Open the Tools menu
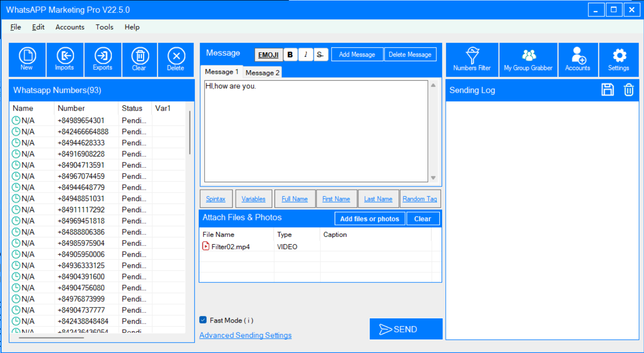 pyautogui.click(x=104, y=27)
